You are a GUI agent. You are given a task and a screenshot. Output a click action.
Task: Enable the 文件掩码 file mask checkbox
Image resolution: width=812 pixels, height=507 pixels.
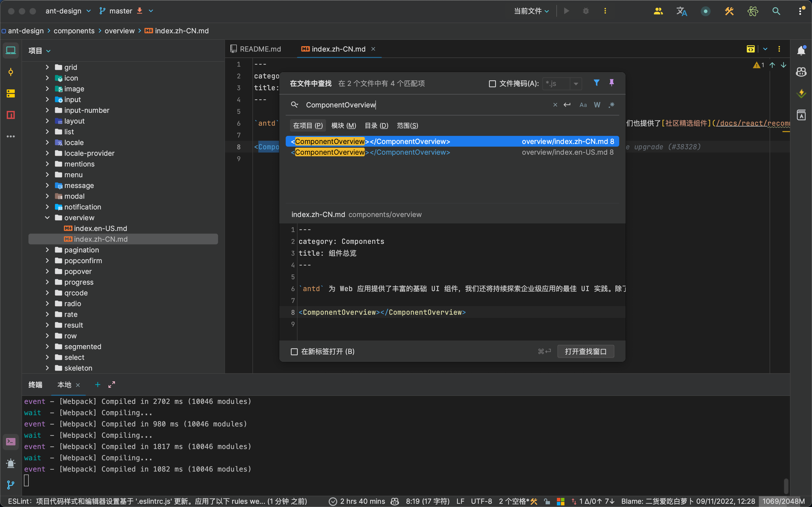click(x=492, y=84)
